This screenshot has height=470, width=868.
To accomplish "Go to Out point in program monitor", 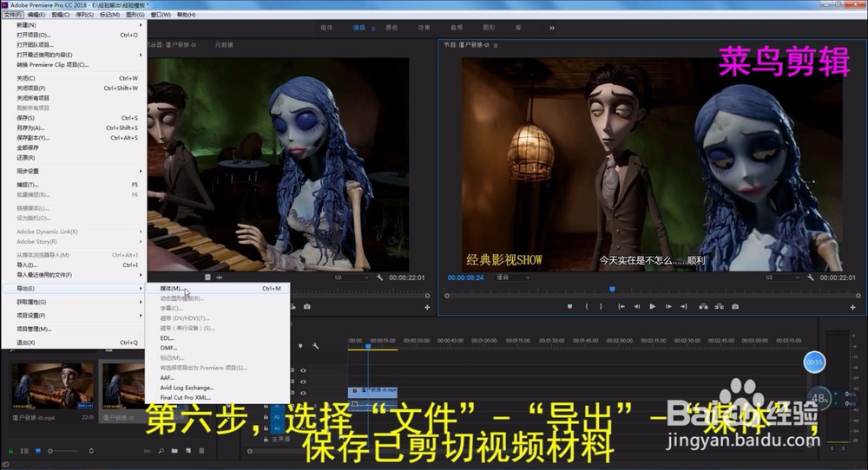I will point(684,306).
